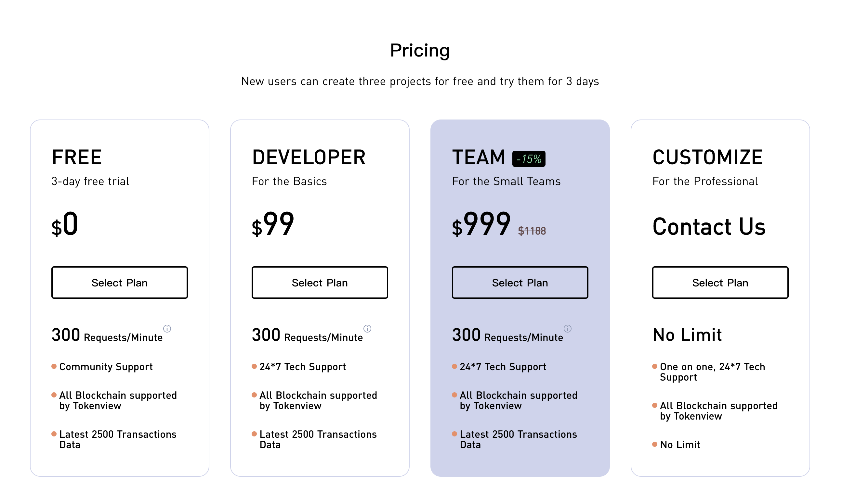Click the FREE plan title
This screenshot has height=504, width=842.
(77, 157)
